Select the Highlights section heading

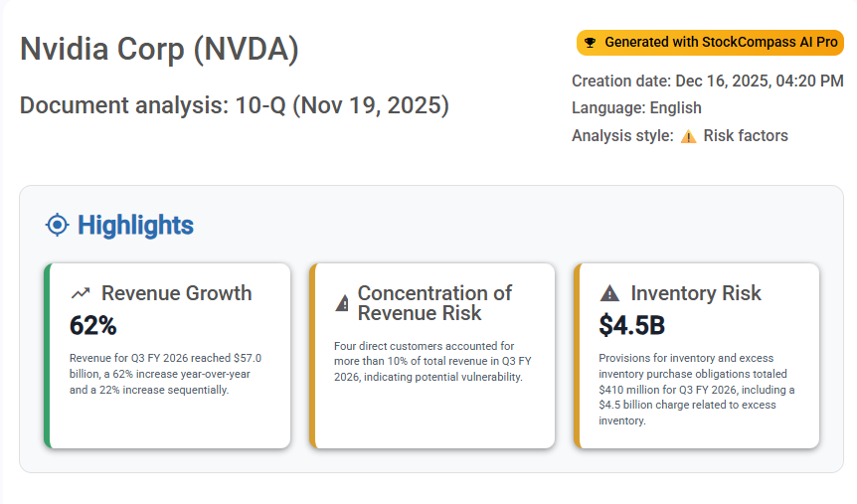pos(135,225)
